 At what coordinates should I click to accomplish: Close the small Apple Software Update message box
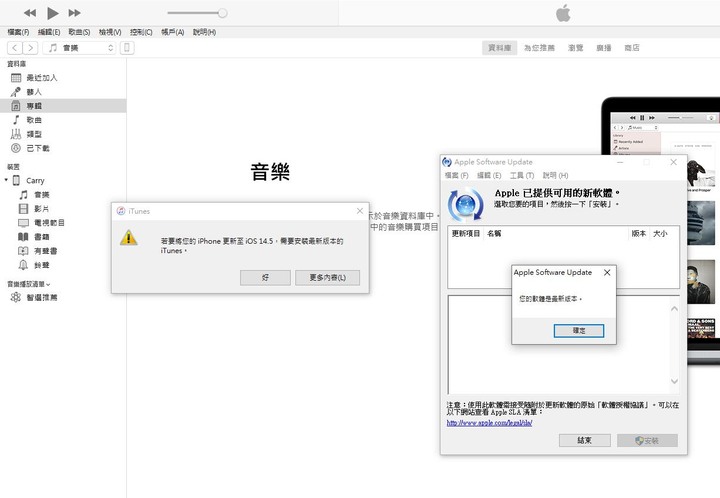point(607,273)
